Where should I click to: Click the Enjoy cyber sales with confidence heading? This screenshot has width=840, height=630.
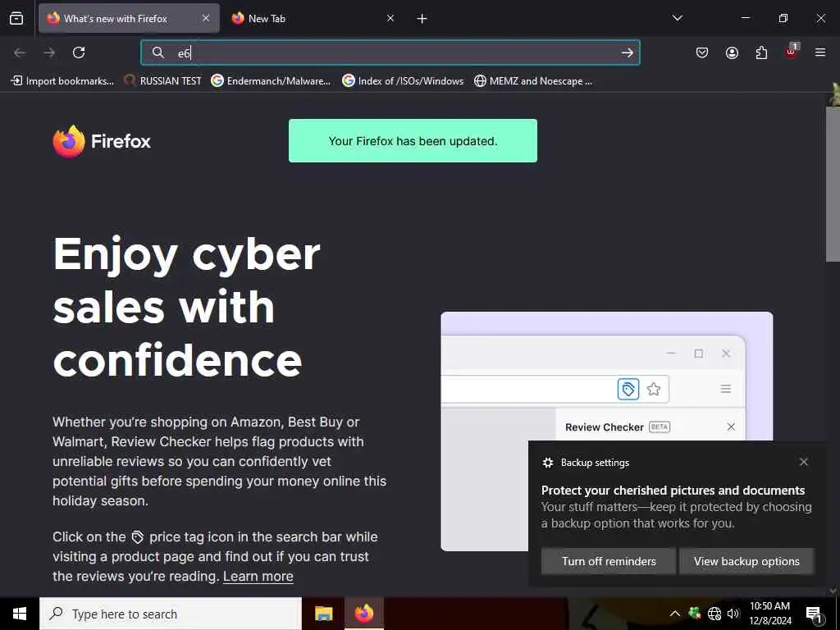coord(187,307)
